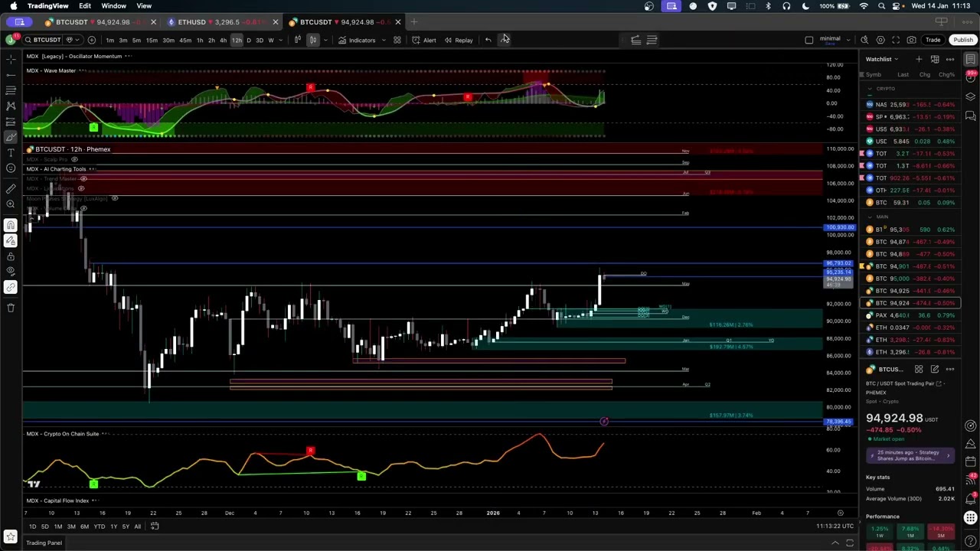
Task: Toggle Stay in Drawing Mode
Action: [x=11, y=240]
